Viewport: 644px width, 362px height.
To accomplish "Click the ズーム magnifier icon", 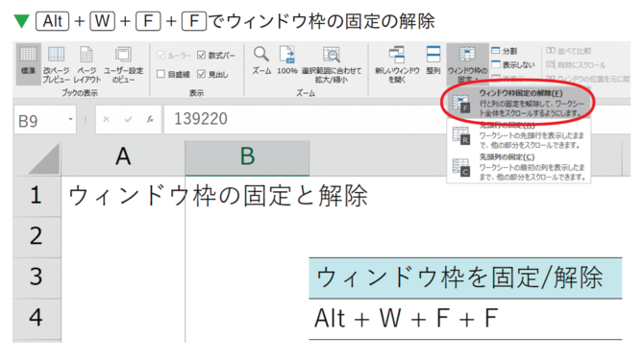I will 261,60.
